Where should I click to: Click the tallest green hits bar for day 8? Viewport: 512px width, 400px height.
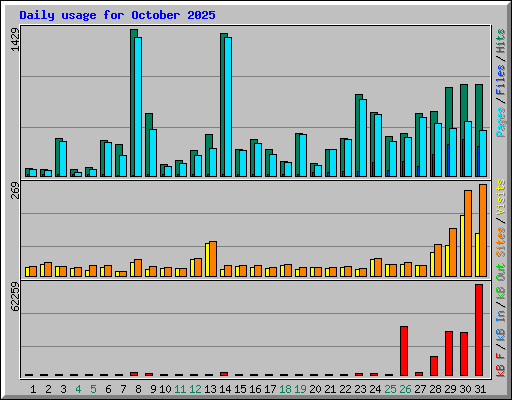tap(132, 103)
